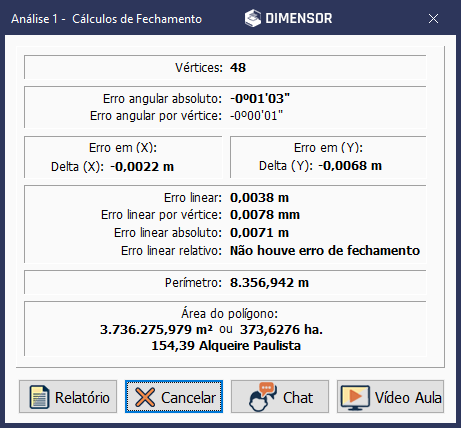Screen dimensions: 461x428
Task: Select the Vértices value 48
Action: (x=238, y=68)
